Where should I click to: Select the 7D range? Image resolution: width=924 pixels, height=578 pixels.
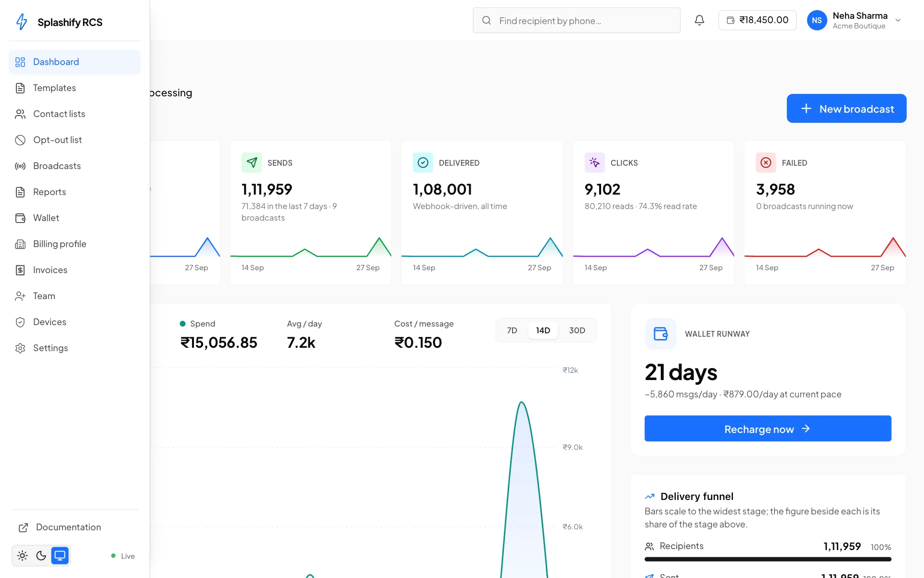point(512,330)
